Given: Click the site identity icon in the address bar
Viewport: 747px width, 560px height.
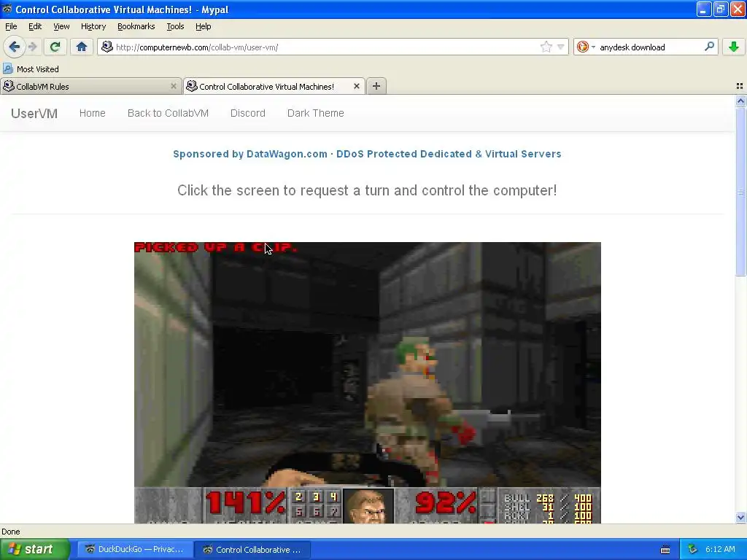Looking at the screenshot, I should (x=107, y=47).
